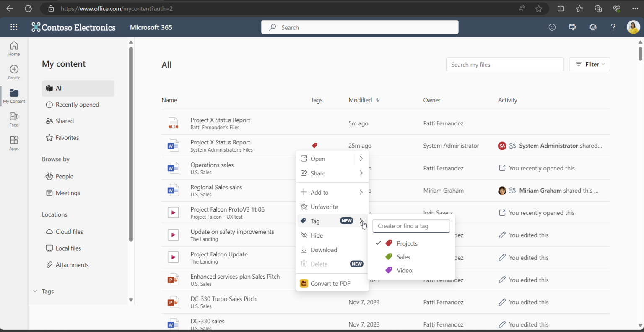Open the Feed panel in the sidebar

(x=14, y=120)
